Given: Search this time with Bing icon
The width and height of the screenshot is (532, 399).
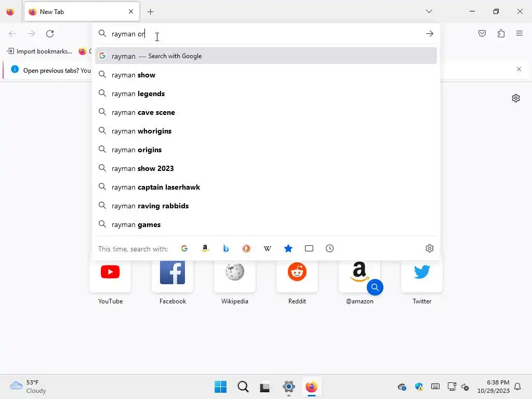Looking at the screenshot, I should point(225,248).
